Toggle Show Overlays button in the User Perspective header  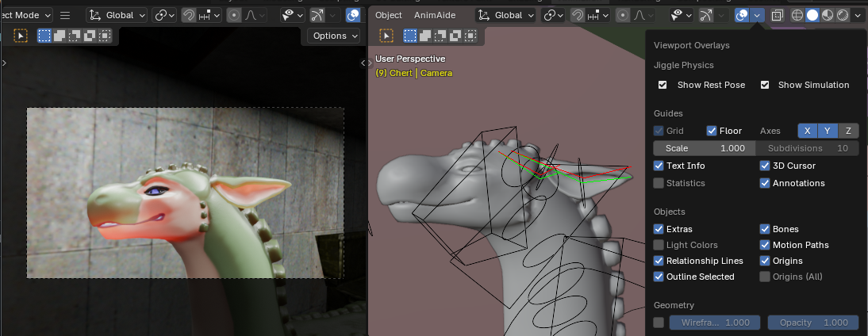click(x=742, y=16)
